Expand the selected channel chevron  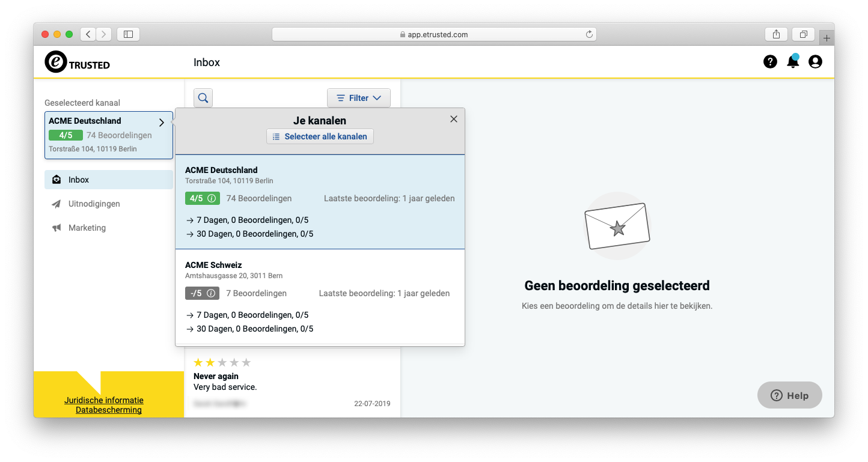[x=161, y=123]
